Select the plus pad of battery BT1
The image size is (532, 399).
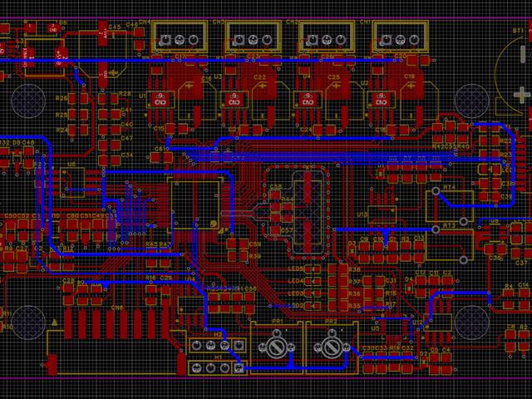pyautogui.click(x=522, y=95)
